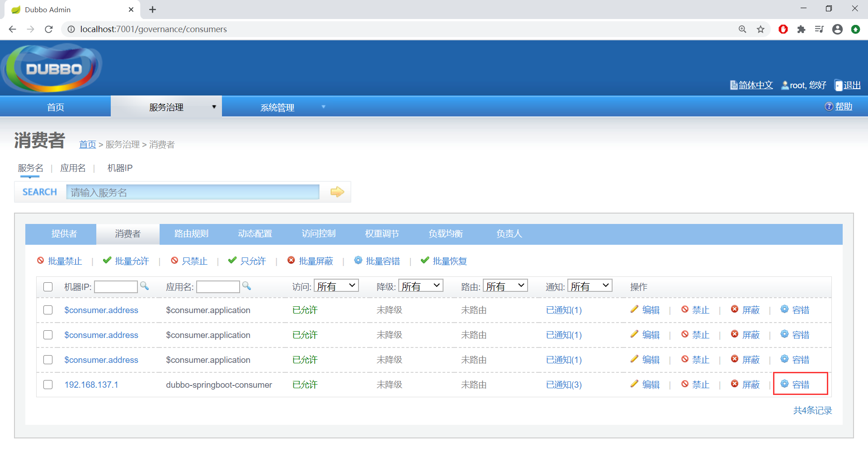
Task: Select the 机器IP search type
Action: coord(120,168)
